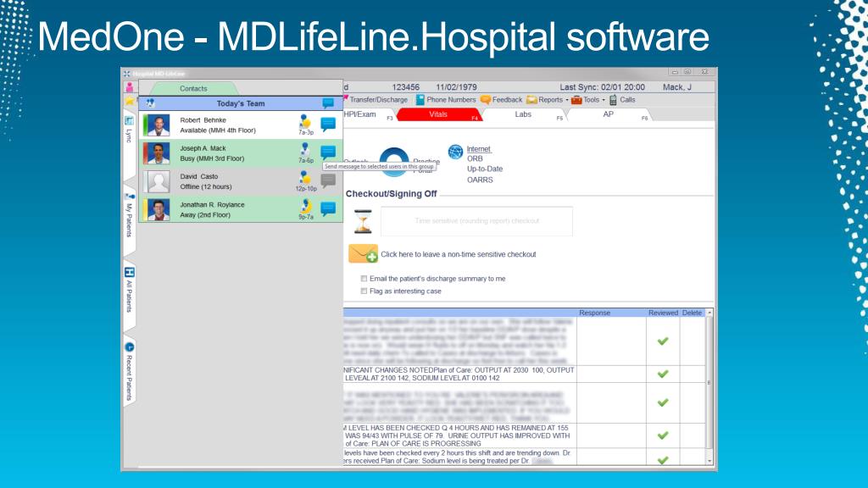Click the Feedback speech bubble button

[x=502, y=100]
